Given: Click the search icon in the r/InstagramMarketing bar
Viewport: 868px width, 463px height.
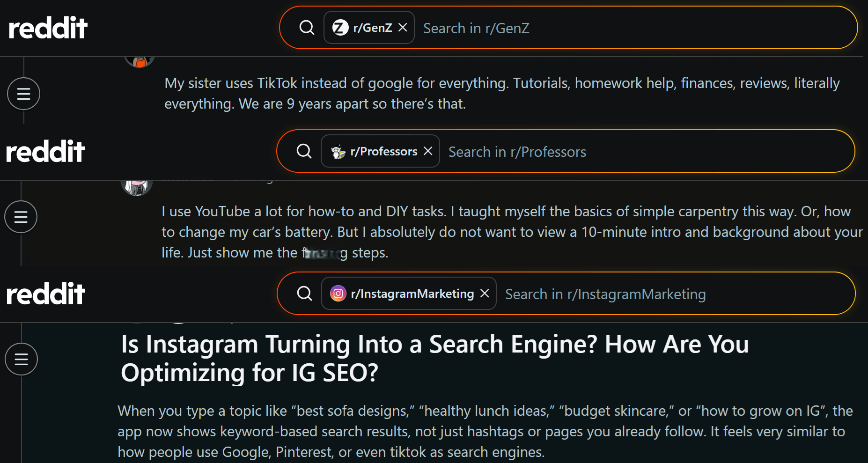Looking at the screenshot, I should coord(304,294).
